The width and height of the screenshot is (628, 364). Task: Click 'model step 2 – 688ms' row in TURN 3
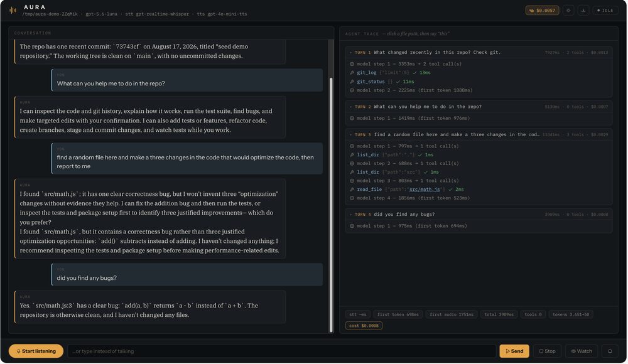tap(479, 164)
